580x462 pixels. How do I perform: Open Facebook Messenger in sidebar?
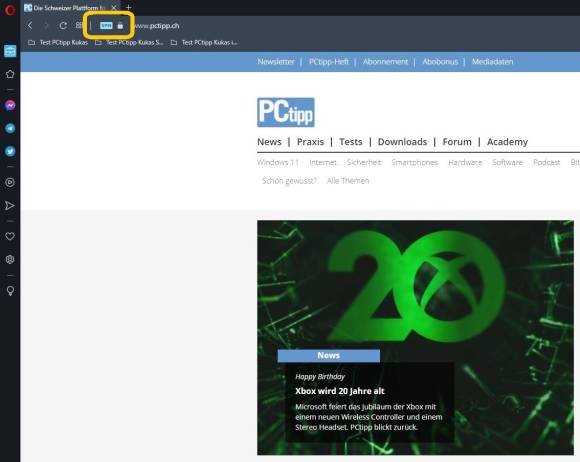pos(10,105)
